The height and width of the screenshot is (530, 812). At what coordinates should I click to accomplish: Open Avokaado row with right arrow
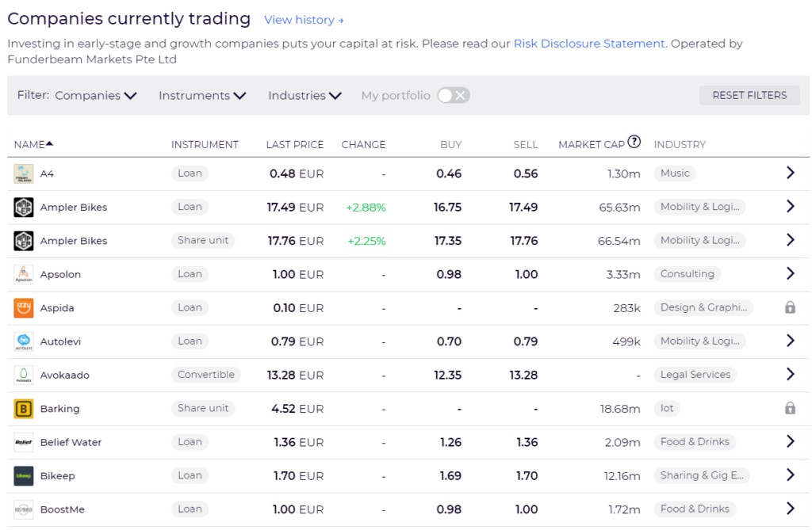(x=791, y=375)
